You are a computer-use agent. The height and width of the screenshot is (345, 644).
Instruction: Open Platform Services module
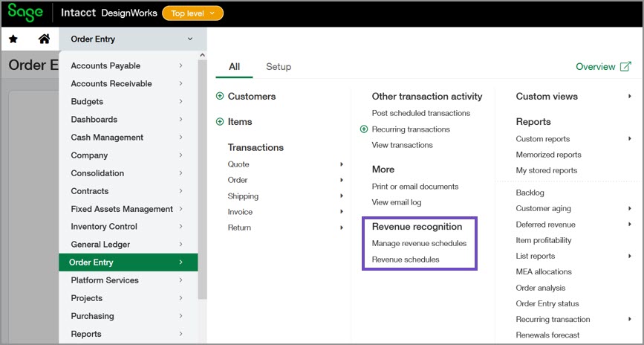[x=129, y=280]
